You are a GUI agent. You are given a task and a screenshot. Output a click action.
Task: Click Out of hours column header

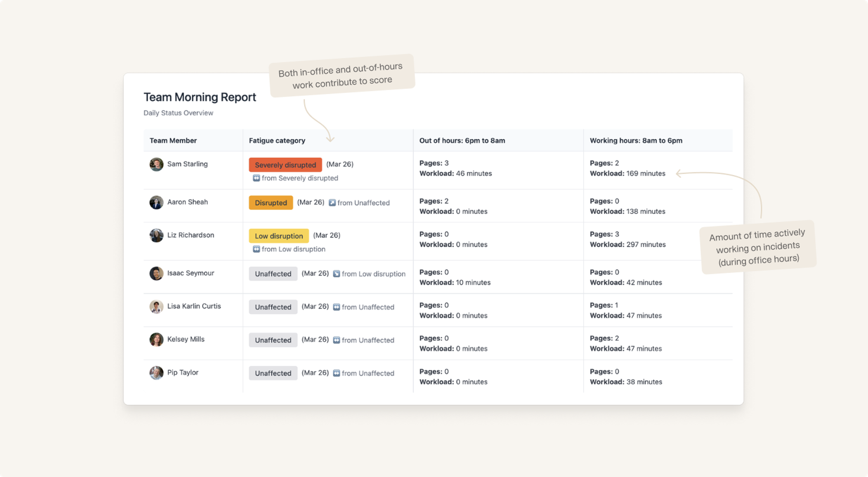pyautogui.click(x=462, y=141)
